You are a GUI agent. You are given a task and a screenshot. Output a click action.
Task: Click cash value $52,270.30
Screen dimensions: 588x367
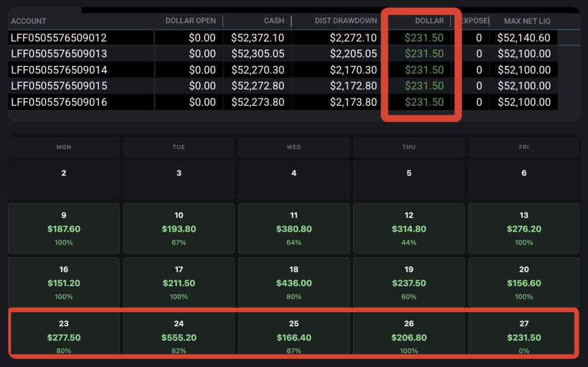258,70
